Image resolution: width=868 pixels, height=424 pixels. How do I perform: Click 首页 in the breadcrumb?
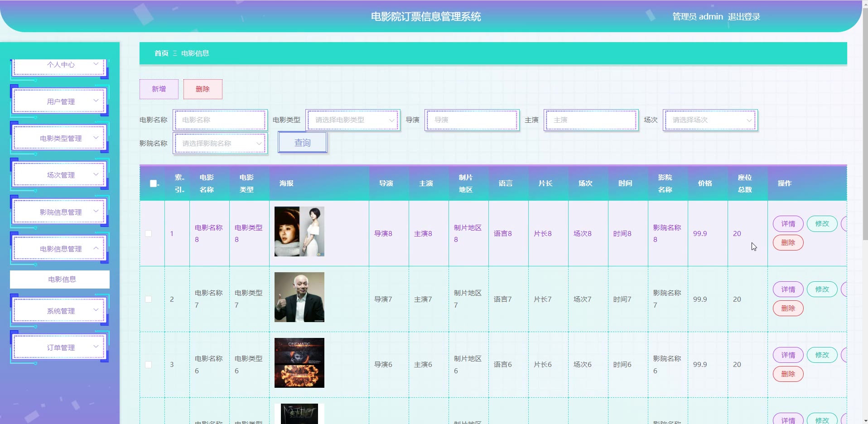[161, 53]
